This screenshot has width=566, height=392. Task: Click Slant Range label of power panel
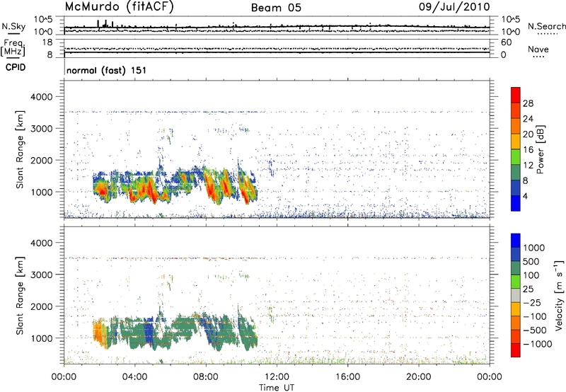(x=20, y=149)
